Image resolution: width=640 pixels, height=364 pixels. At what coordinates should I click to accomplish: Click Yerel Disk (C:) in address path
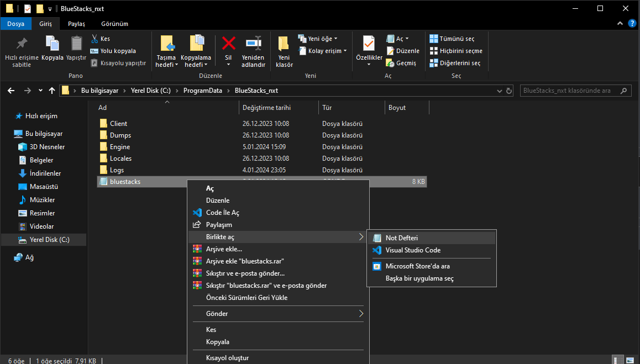(x=151, y=91)
